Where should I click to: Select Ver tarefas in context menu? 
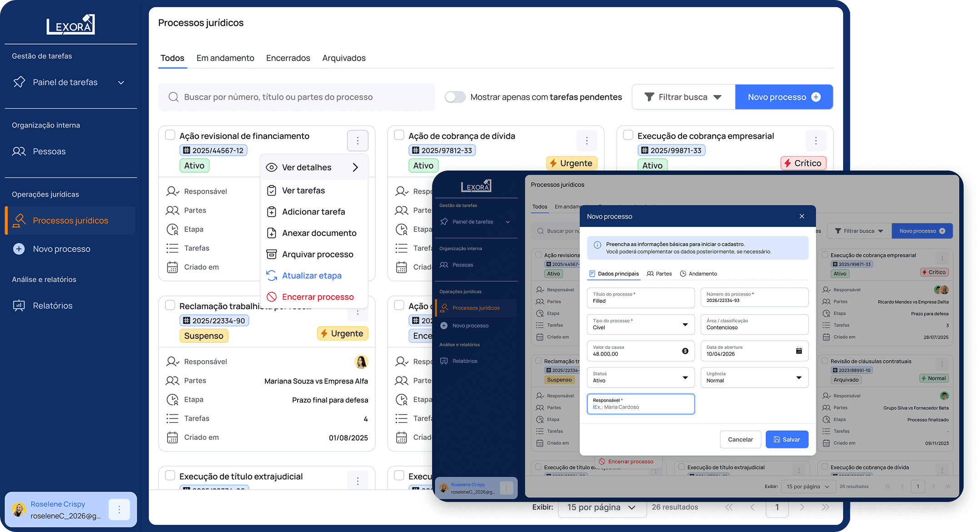coord(314,191)
